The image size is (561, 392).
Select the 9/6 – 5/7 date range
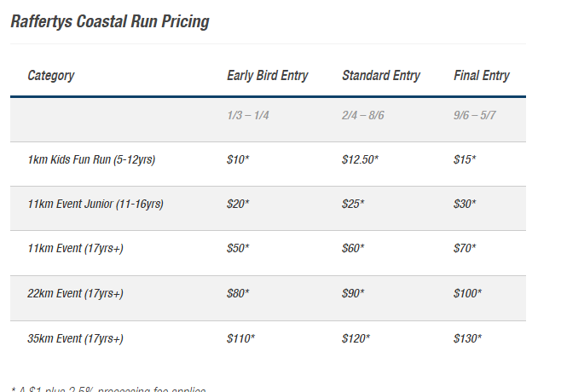(x=474, y=115)
